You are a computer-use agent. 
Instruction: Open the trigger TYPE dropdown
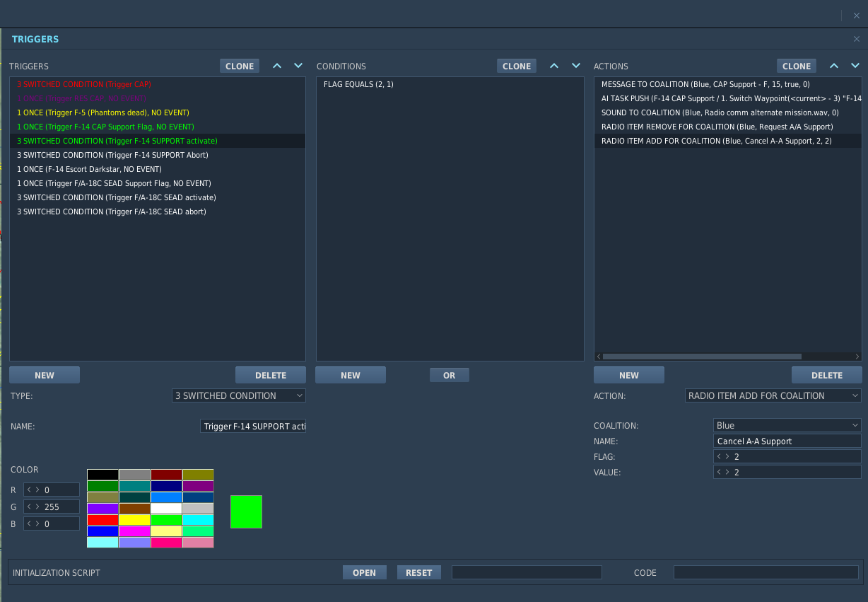[239, 395]
